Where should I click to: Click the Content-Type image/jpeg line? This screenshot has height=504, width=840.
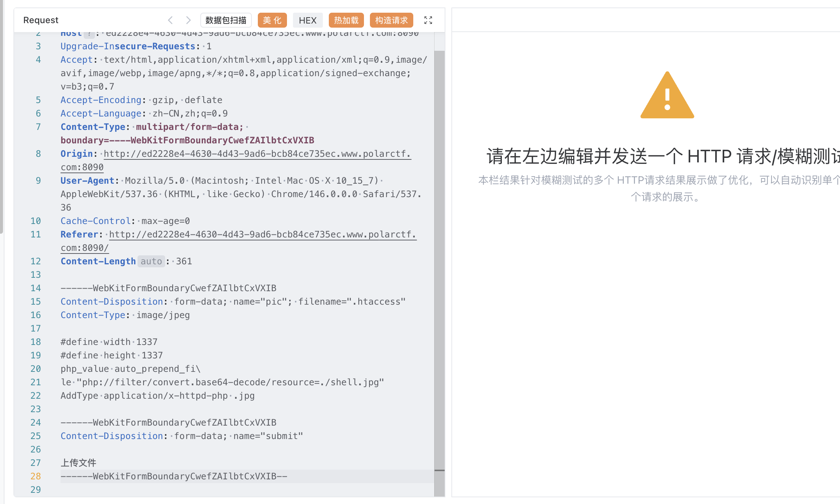[x=125, y=315]
